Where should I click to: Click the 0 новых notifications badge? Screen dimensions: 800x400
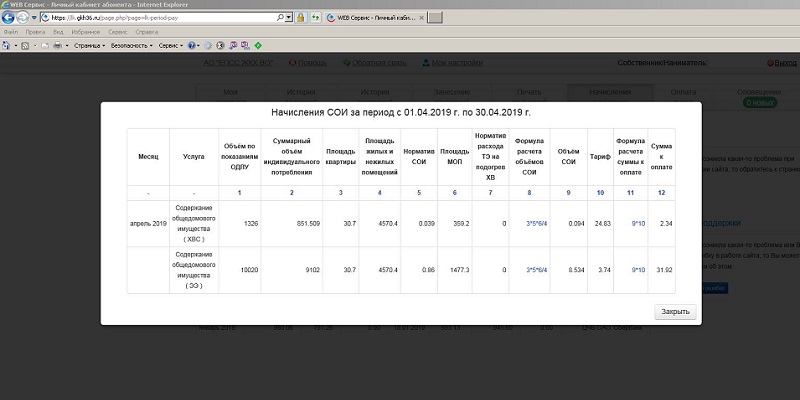[760, 103]
